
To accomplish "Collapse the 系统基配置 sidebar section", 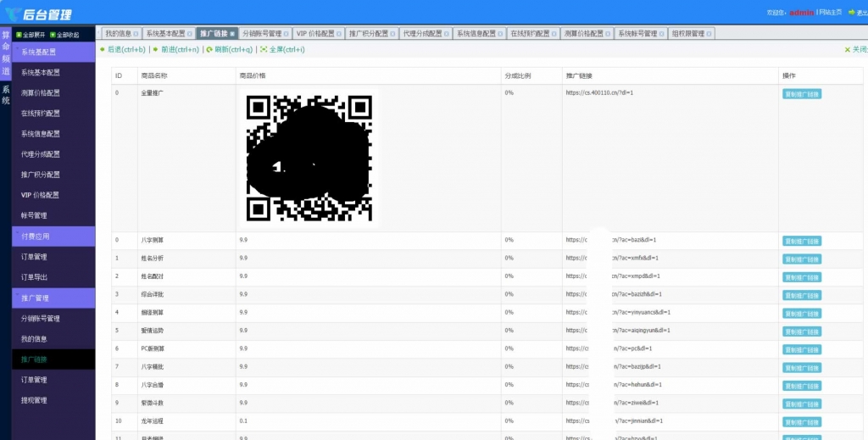I will click(53, 53).
